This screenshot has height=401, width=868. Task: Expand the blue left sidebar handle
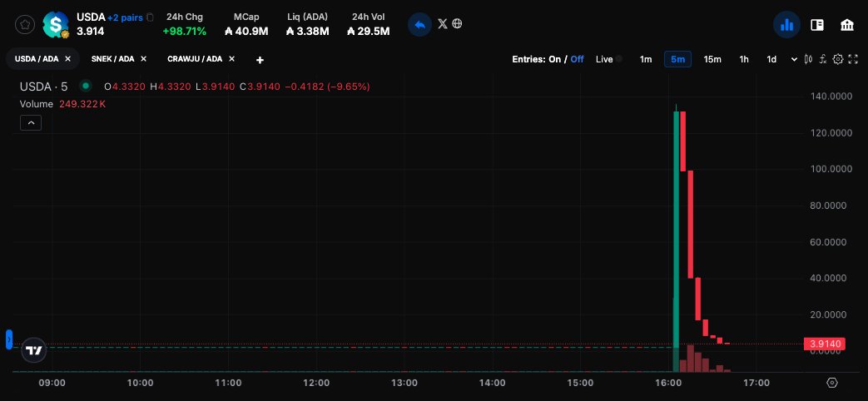(9, 339)
